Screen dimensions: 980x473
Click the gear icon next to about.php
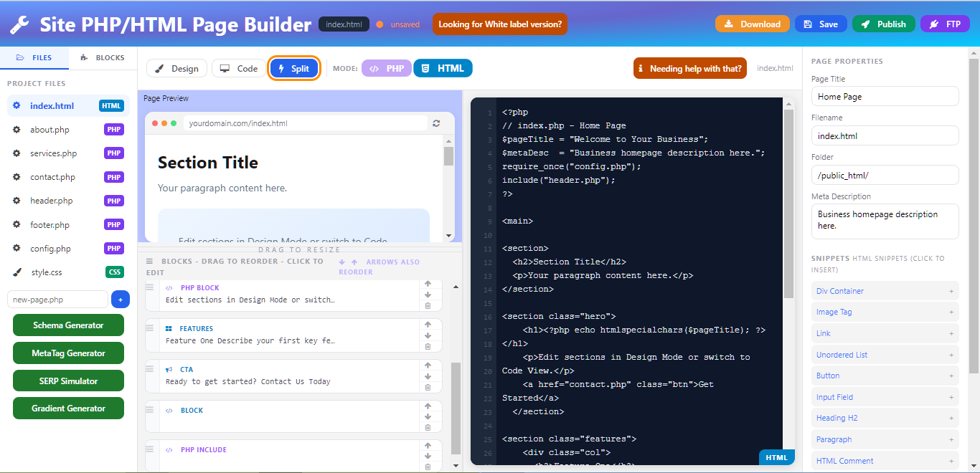(x=17, y=130)
